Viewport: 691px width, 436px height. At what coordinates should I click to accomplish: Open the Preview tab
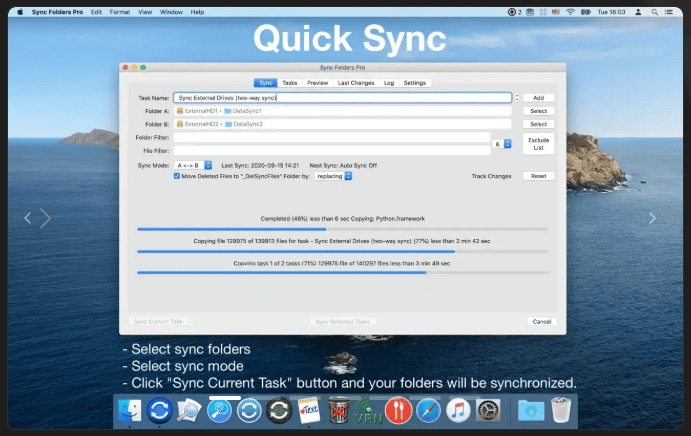pos(317,83)
